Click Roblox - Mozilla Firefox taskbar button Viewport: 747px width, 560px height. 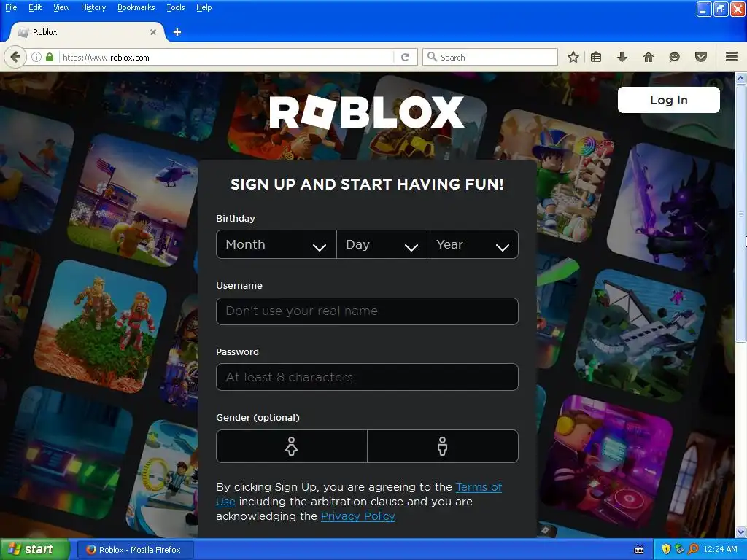[136, 550]
